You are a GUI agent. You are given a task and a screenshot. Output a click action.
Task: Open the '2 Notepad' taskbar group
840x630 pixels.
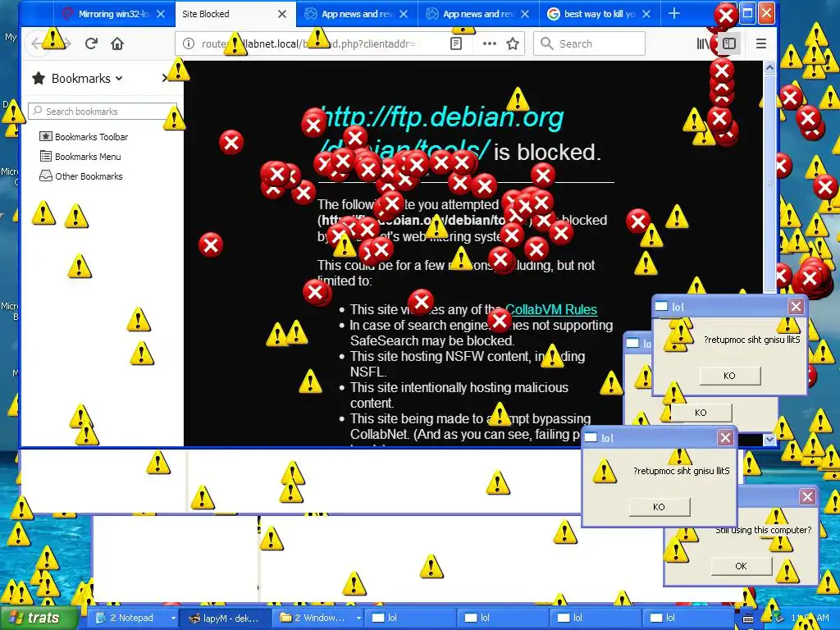click(x=133, y=619)
